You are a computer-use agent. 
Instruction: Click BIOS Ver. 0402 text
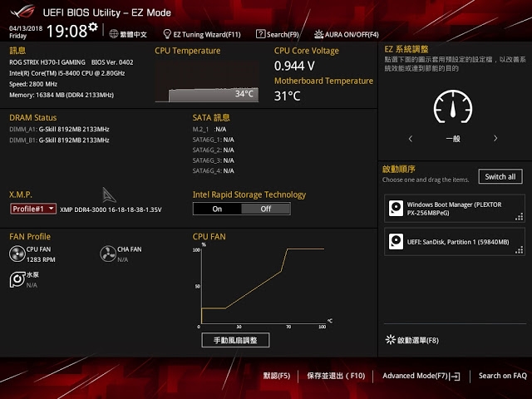(112, 62)
